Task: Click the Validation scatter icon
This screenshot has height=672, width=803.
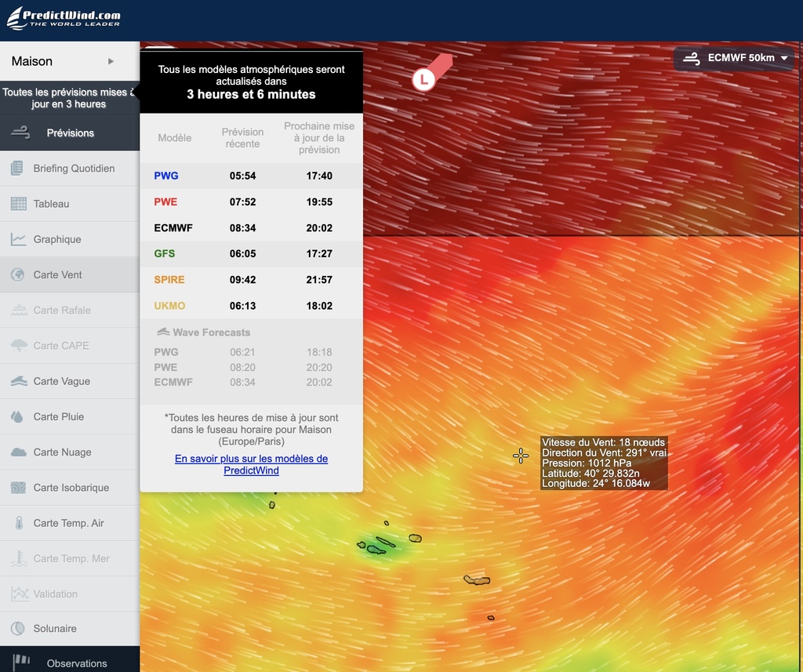Action: pyautogui.click(x=20, y=594)
